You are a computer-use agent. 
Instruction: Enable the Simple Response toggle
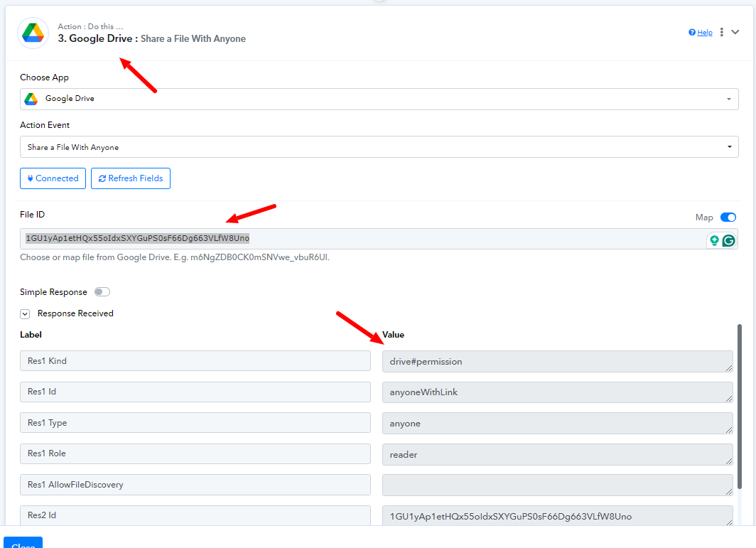pos(102,292)
